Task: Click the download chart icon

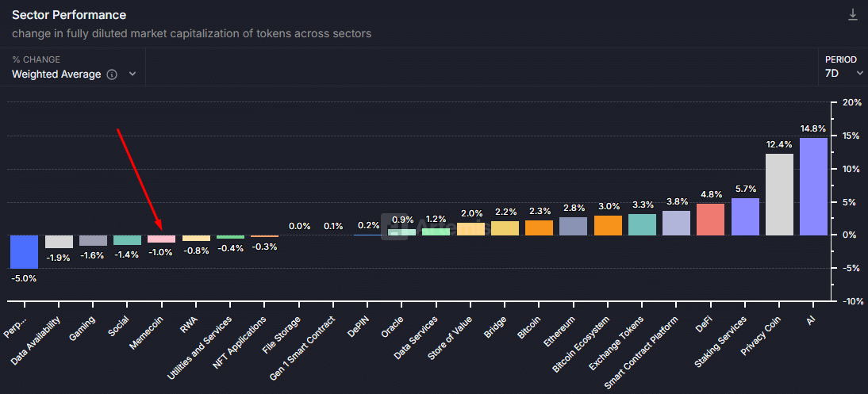Action: point(853,15)
